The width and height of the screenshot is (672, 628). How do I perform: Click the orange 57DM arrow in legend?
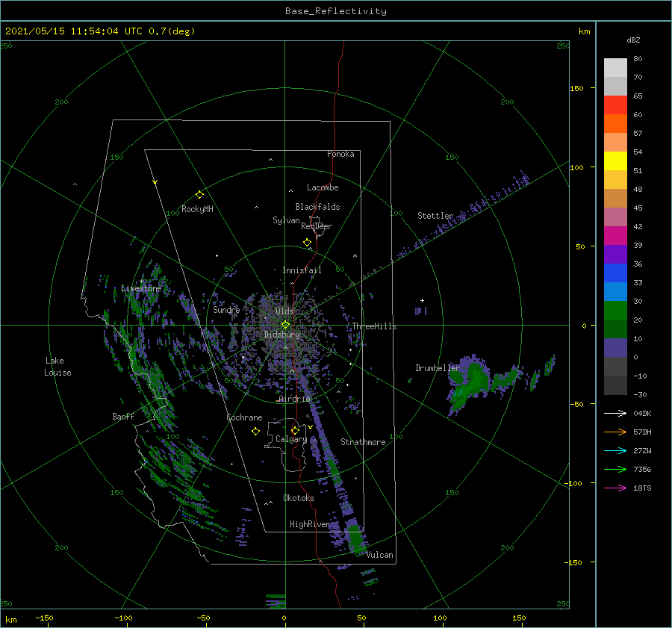tap(615, 432)
